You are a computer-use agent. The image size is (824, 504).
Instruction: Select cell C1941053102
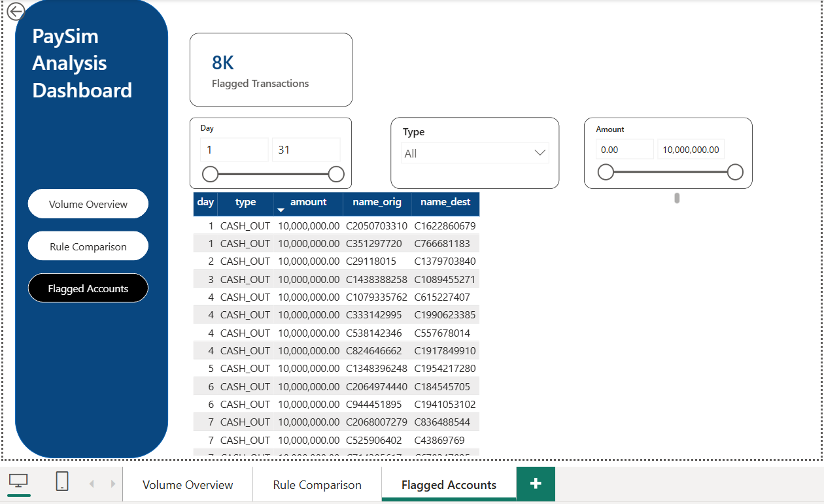point(445,404)
